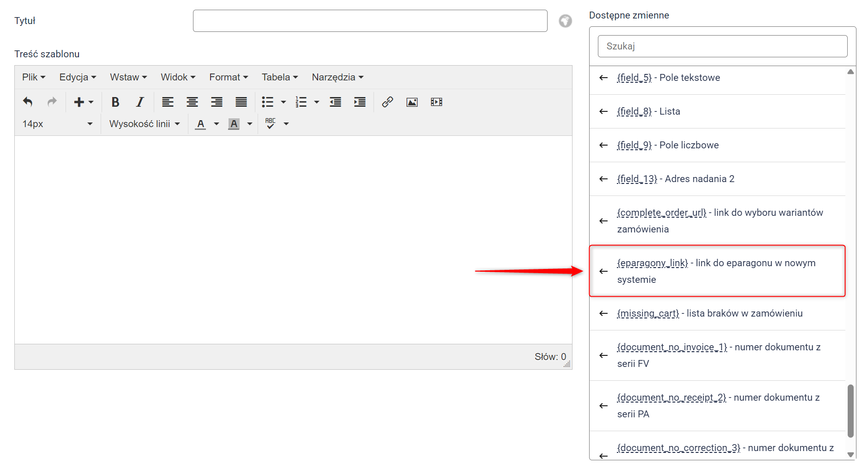Insert {field_8} Lista variable arrow
868x470 pixels.
[x=603, y=111]
